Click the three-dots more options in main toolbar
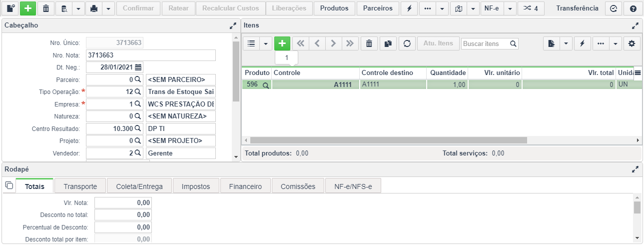644x246 pixels. (427, 8)
